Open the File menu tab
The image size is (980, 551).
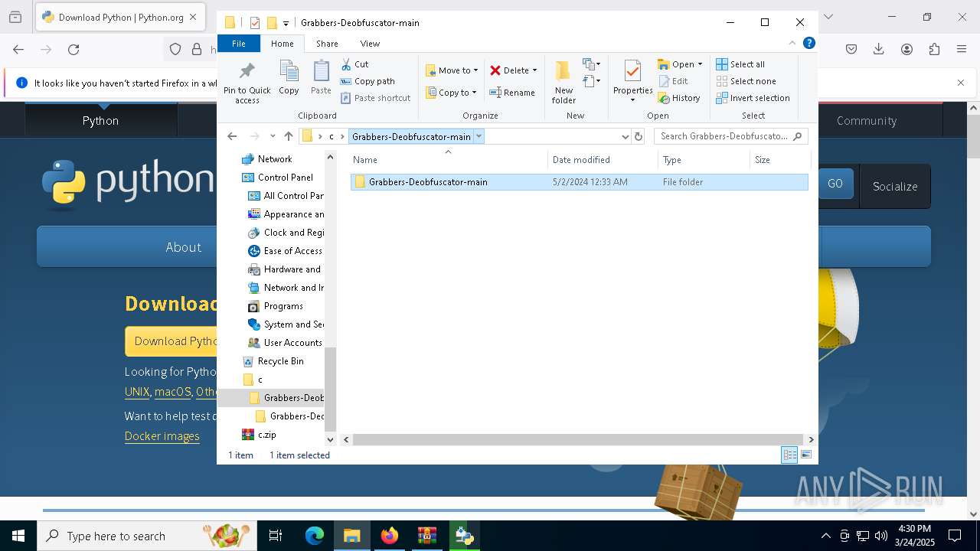(239, 44)
